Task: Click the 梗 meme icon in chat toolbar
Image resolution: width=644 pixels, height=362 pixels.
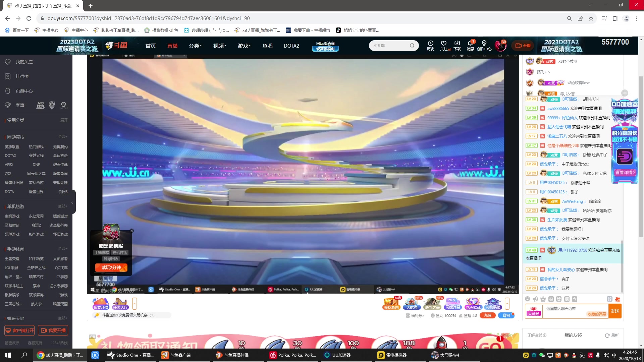Action: [x=567, y=299]
